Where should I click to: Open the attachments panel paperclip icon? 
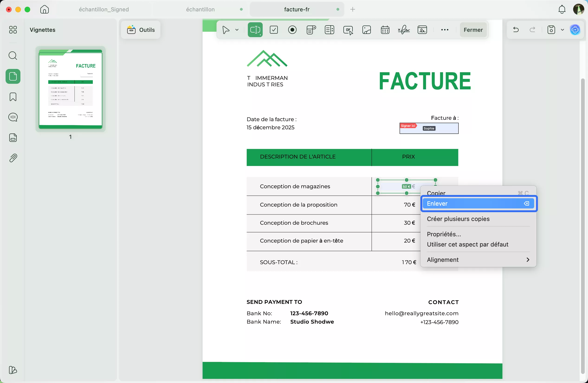(13, 158)
